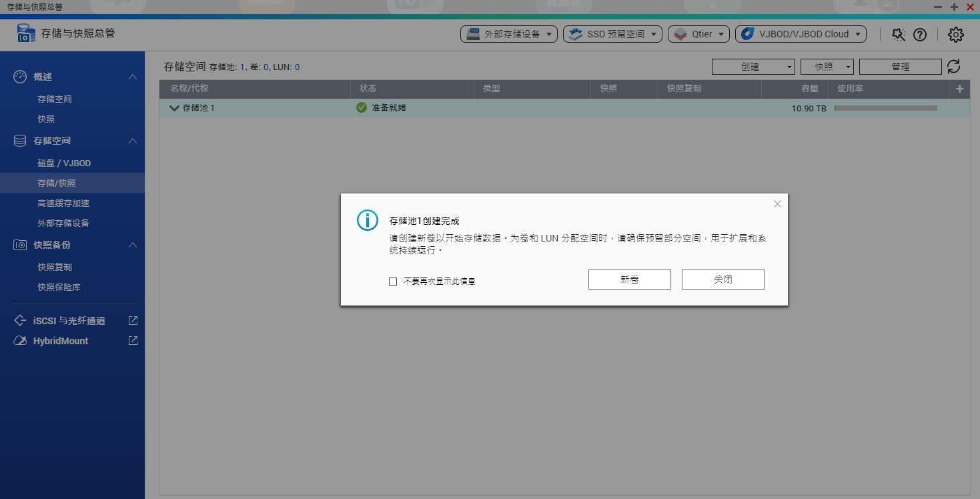Image resolution: width=980 pixels, height=499 pixels.
Task: Click the 新卷 button in the dialog
Action: tap(628, 279)
